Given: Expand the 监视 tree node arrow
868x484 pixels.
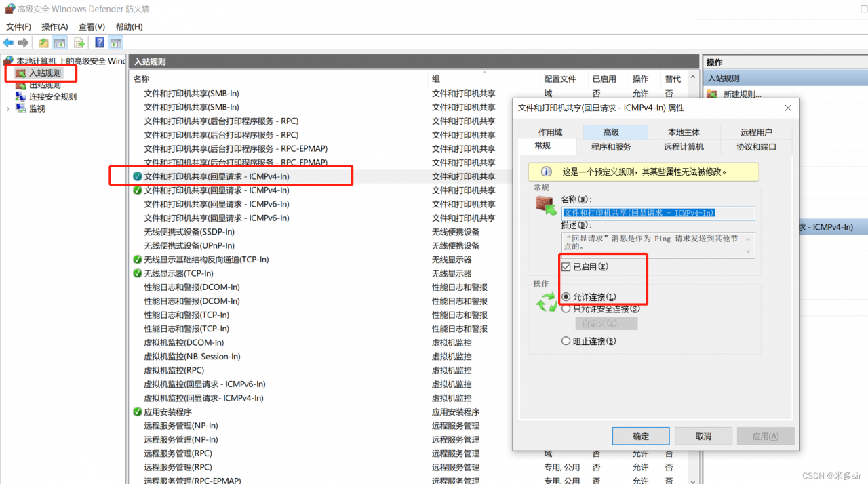Looking at the screenshot, I should [8, 108].
